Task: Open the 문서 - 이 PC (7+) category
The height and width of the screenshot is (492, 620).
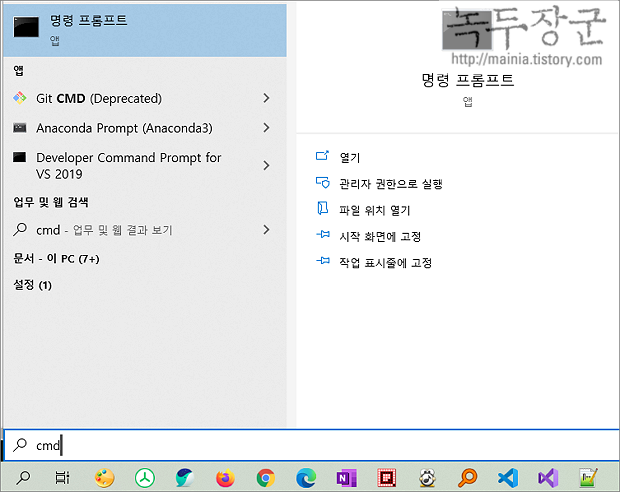Action: (x=56, y=259)
